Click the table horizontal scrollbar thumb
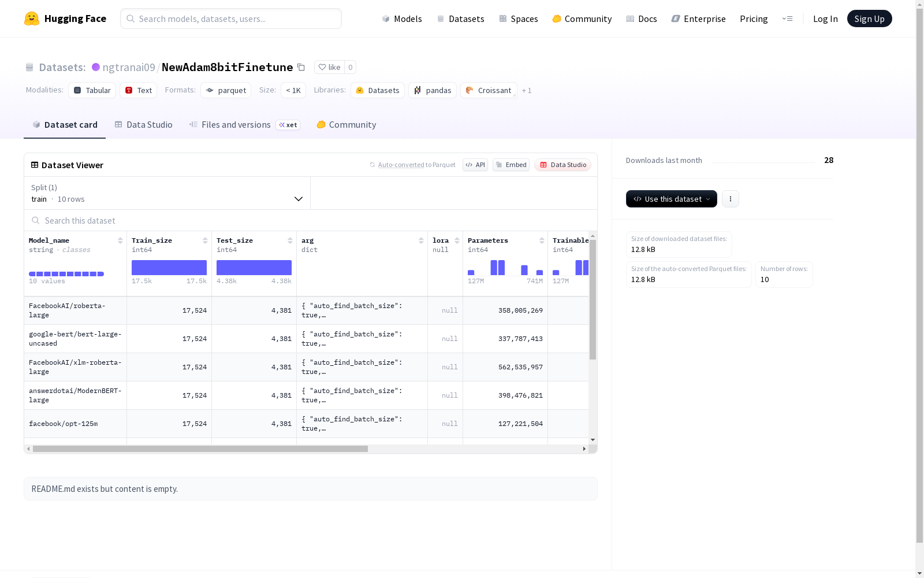 pyautogui.click(x=200, y=449)
